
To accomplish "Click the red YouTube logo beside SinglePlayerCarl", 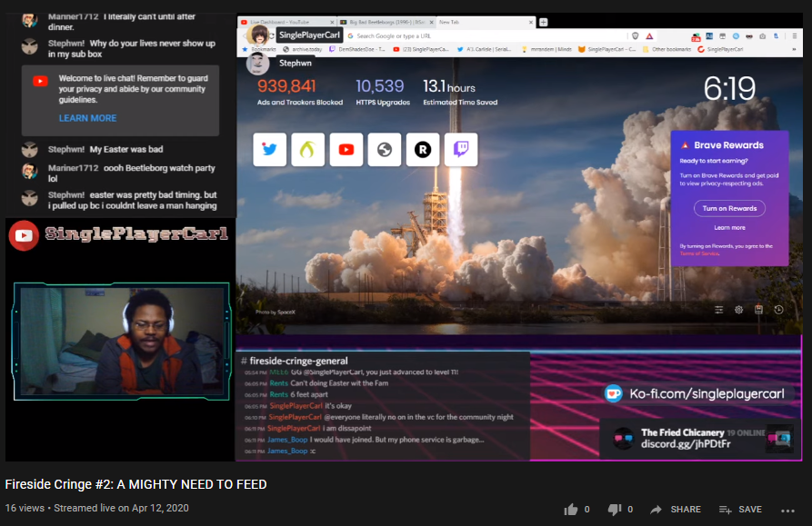I will pyautogui.click(x=24, y=235).
